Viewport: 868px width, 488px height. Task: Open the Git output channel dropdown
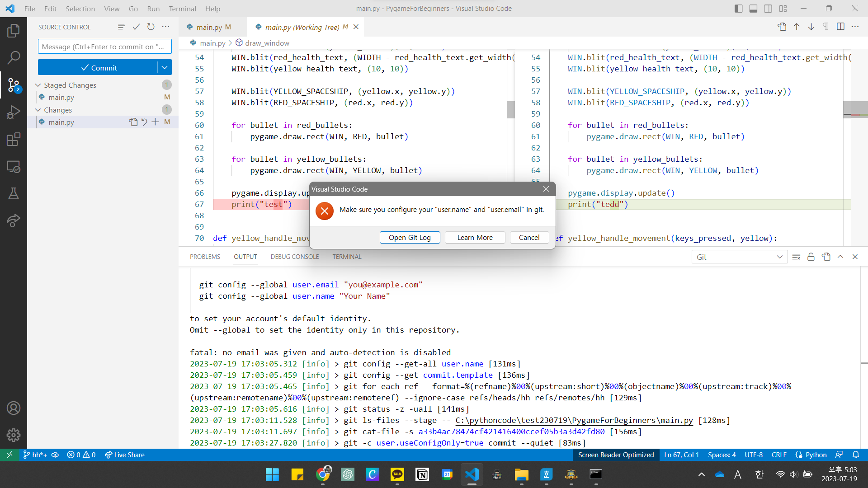pos(740,257)
